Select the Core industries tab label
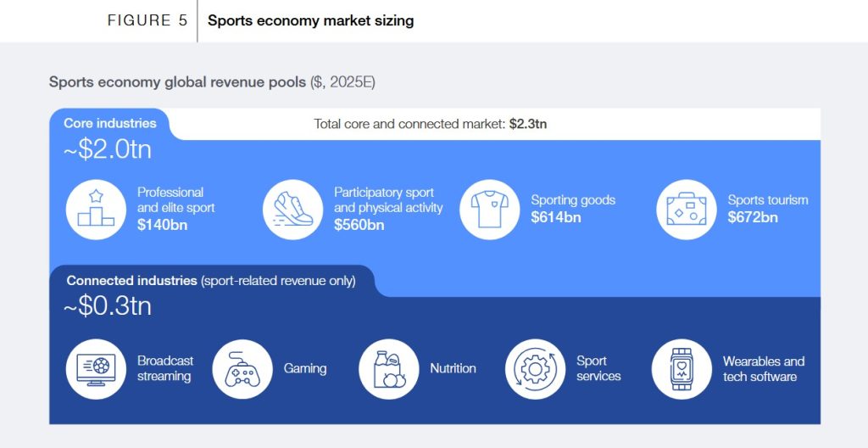Viewport: 868px width, 448px height. pyautogui.click(x=110, y=123)
